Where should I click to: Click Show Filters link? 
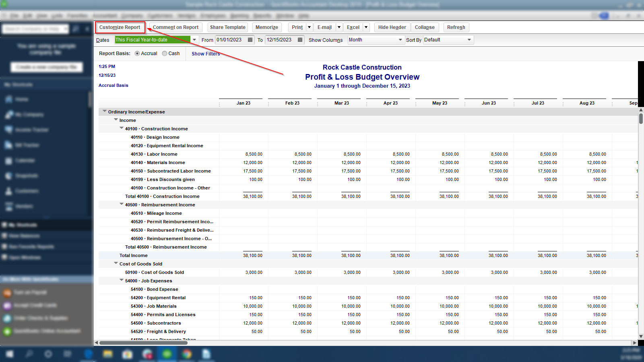206,53
